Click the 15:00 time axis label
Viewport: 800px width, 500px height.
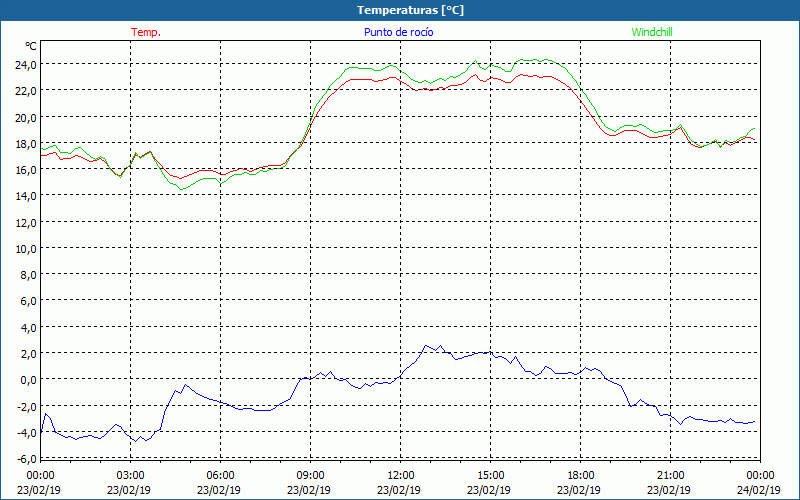click(x=490, y=476)
